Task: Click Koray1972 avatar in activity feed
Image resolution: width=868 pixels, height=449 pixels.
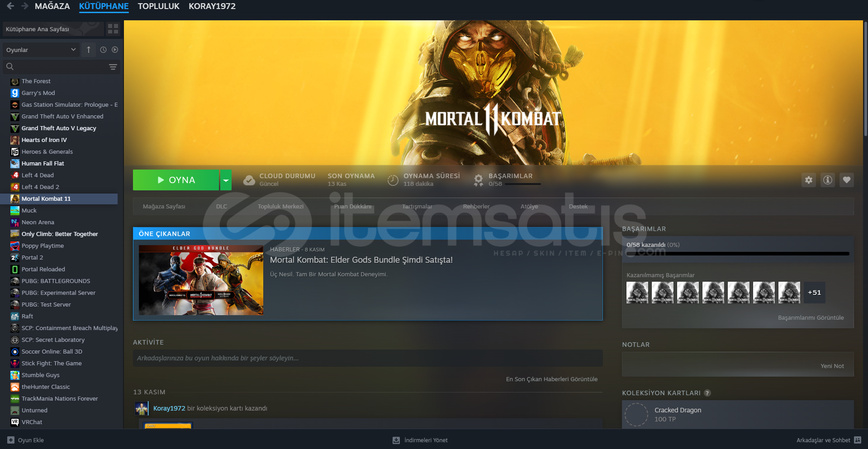Action: [142, 408]
